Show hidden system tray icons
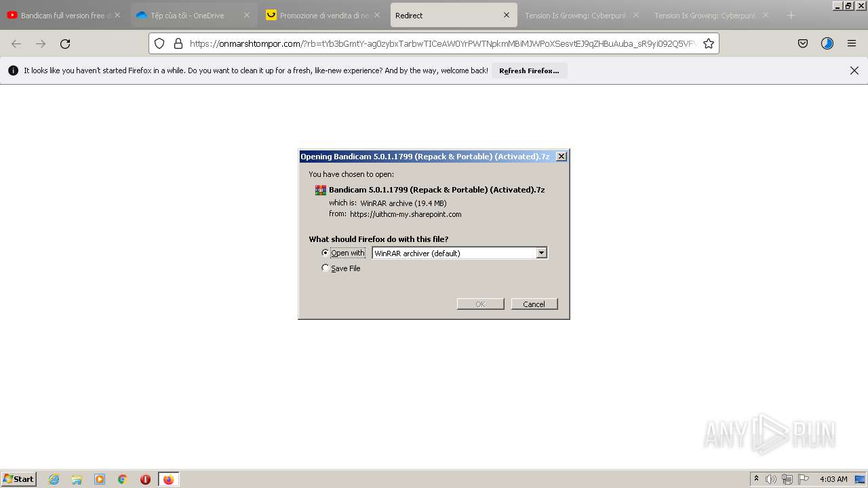The width and height of the screenshot is (868, 488). 756,479
